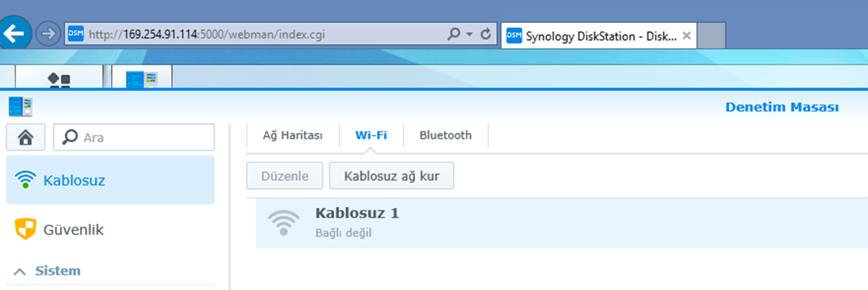
Task: Click the browser forward arrow button
Action: click(48, 34)
